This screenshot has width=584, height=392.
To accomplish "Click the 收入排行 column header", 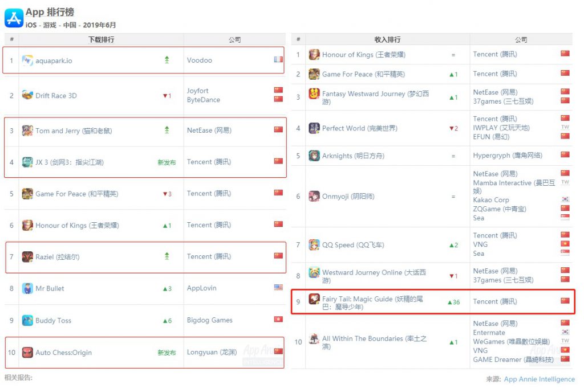I will click(387, 39).
